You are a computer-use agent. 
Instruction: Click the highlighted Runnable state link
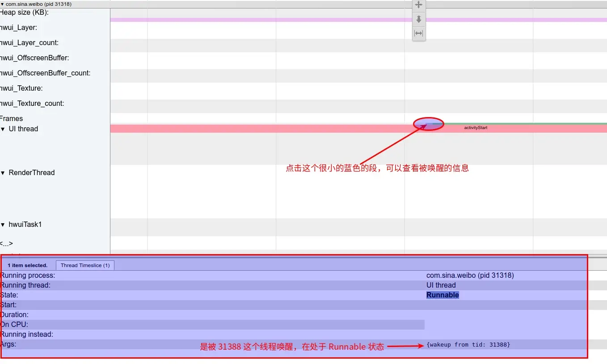[442, 295]
